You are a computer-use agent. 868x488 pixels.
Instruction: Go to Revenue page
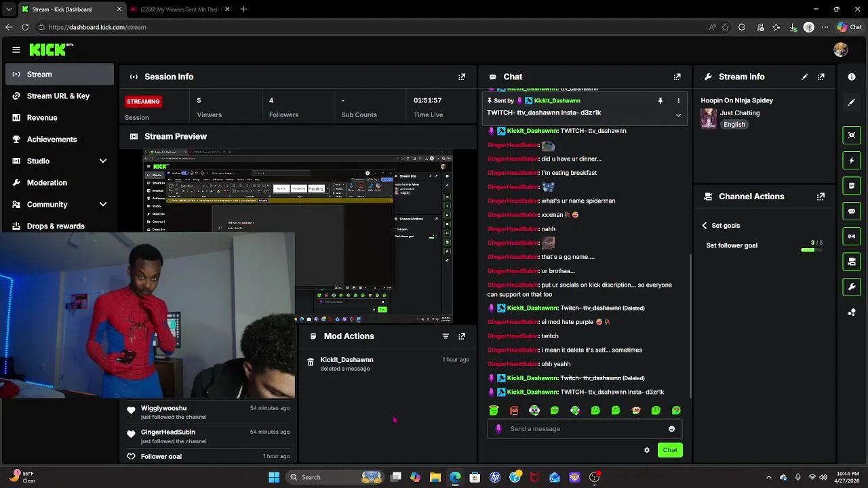[x=60, y=118]
